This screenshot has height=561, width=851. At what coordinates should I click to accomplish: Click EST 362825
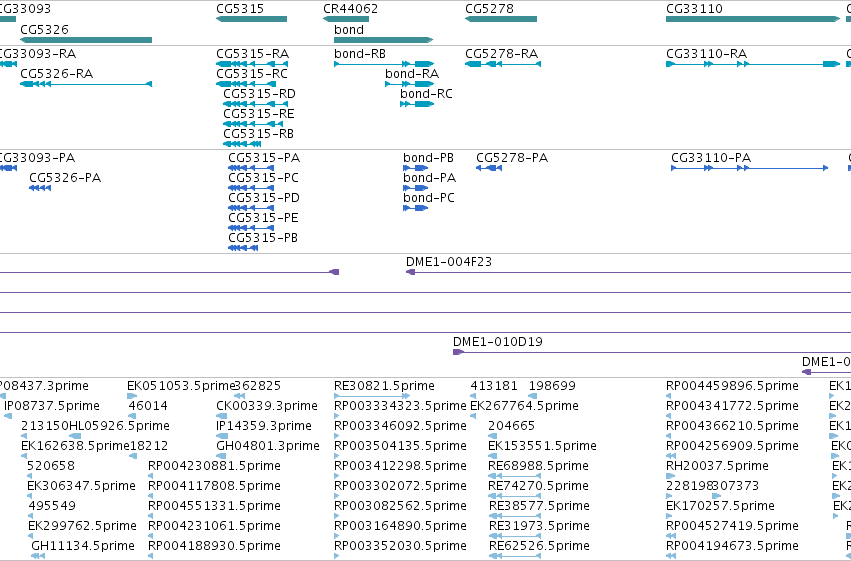click(x=257, y=386)
